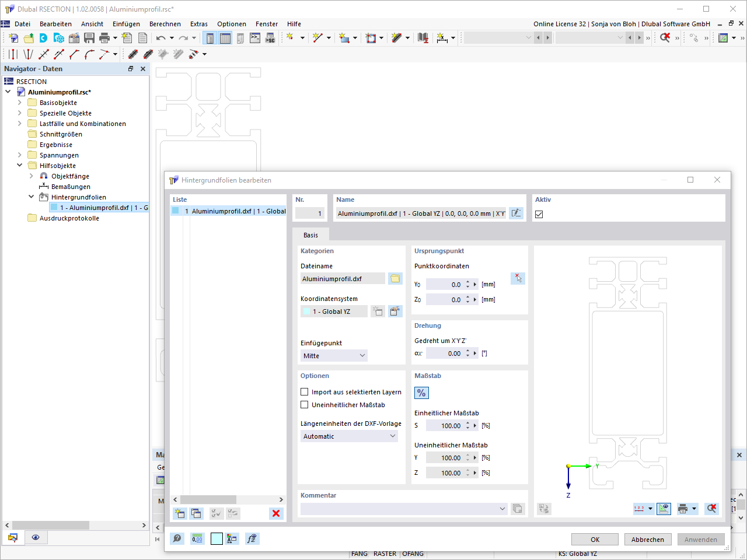Click the fx formula icon in dialog footer
747x560 pixels.
252,539
